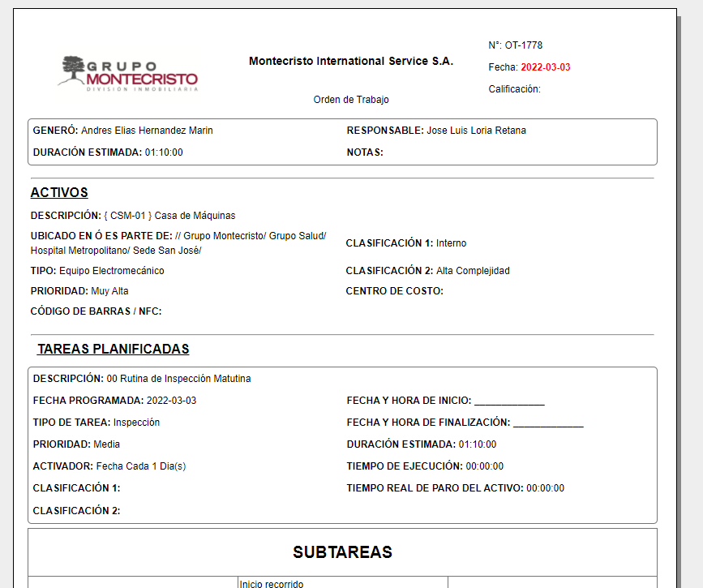703x588 pixels.
Task: Click the CENTRO DE COSTO label
Action: click(x=394, y=291)
